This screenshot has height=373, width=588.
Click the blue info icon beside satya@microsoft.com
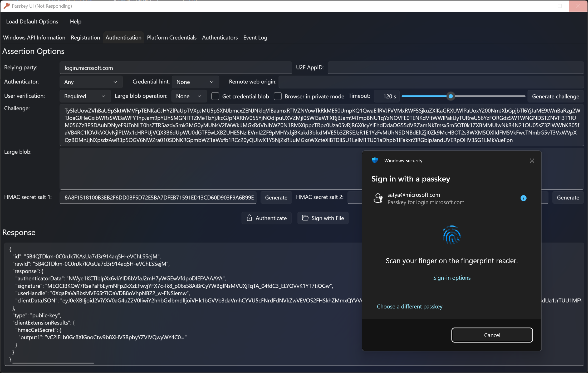[x=523, y=198]
